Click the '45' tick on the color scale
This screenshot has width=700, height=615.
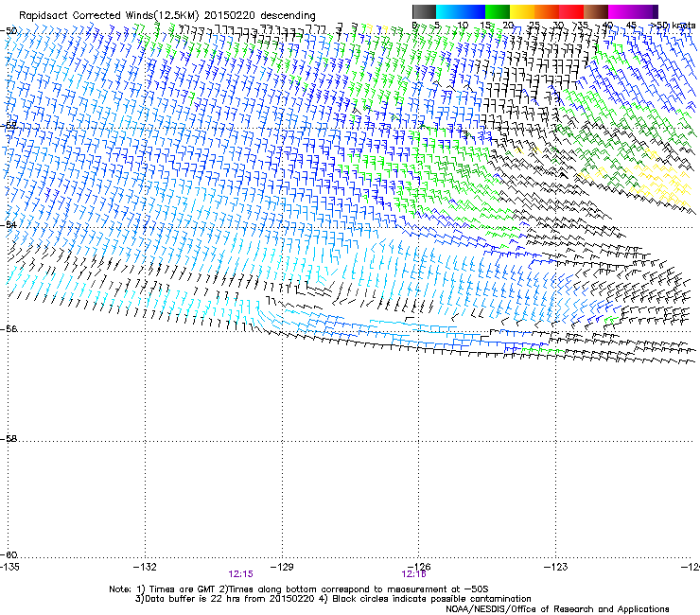click(631, 26)
